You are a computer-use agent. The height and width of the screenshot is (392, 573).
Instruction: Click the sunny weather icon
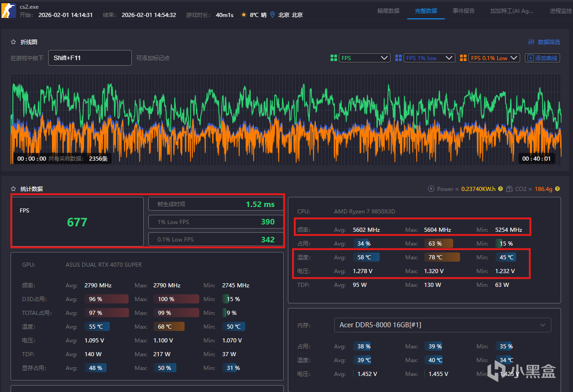(243, 15)
